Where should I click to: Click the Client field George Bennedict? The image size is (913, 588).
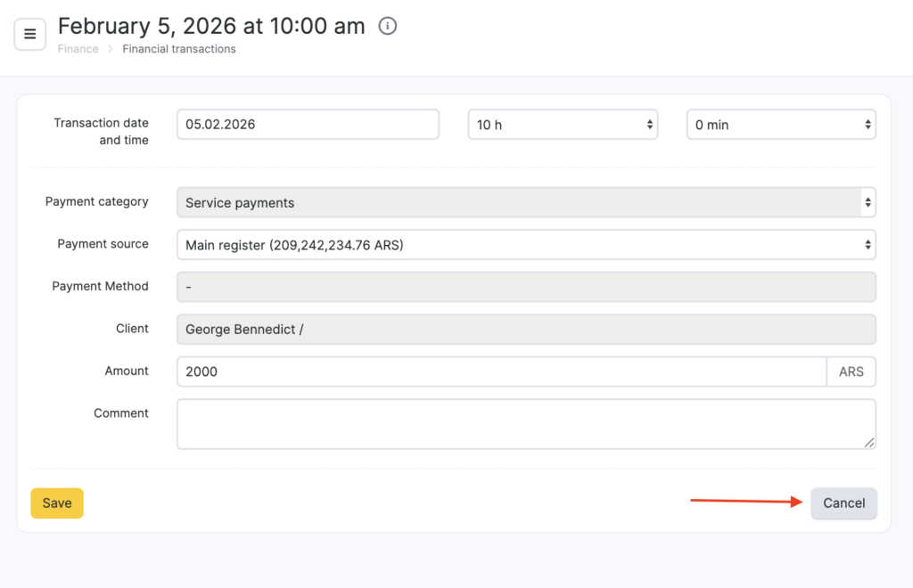click(x=526, y=330)
